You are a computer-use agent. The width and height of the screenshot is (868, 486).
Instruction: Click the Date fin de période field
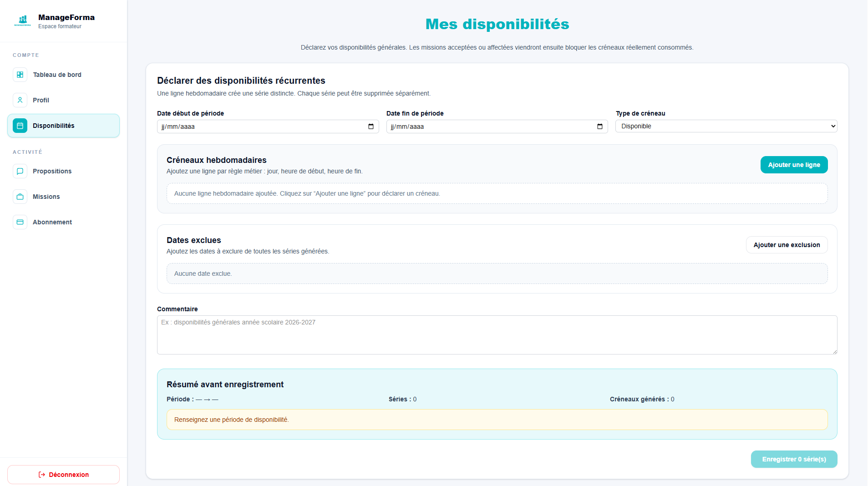coord(497,127)
